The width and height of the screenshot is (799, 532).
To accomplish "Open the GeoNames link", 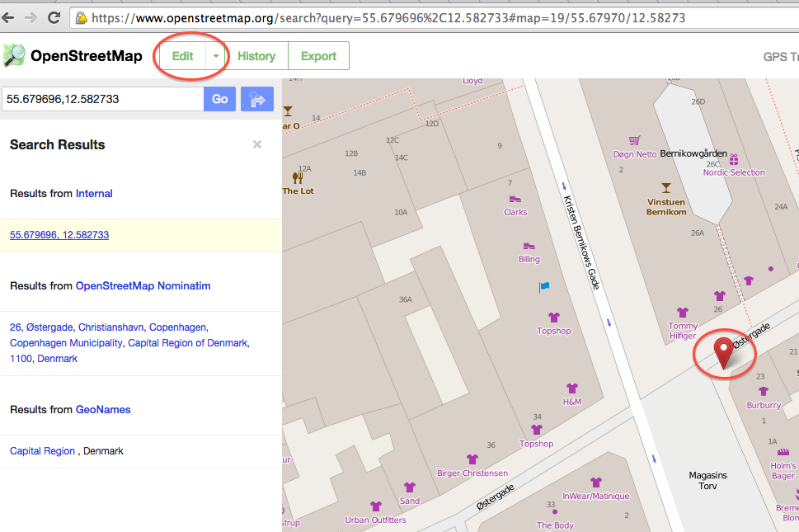I will pos(103,410).
